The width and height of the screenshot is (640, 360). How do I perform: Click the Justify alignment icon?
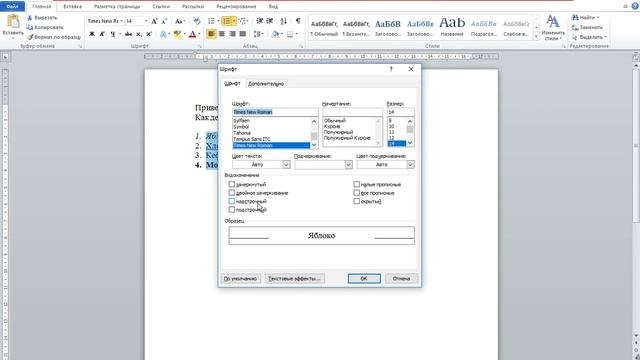(x=242, y=34)
